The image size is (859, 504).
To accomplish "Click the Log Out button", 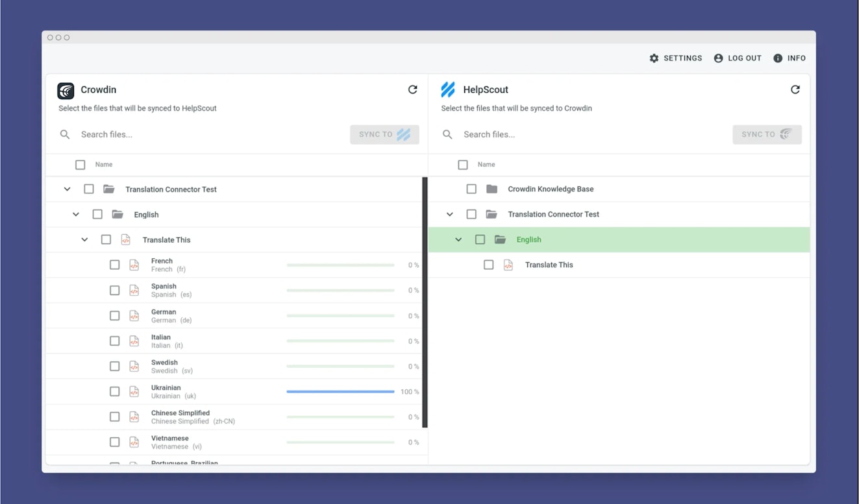I will click(x=738, y=58).
